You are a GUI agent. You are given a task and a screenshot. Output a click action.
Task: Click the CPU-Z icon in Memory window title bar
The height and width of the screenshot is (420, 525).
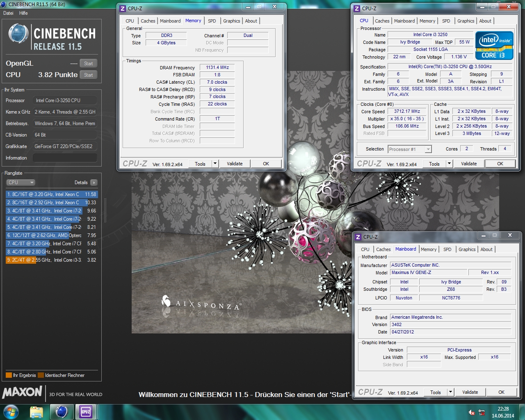click(x=123, y=8)
